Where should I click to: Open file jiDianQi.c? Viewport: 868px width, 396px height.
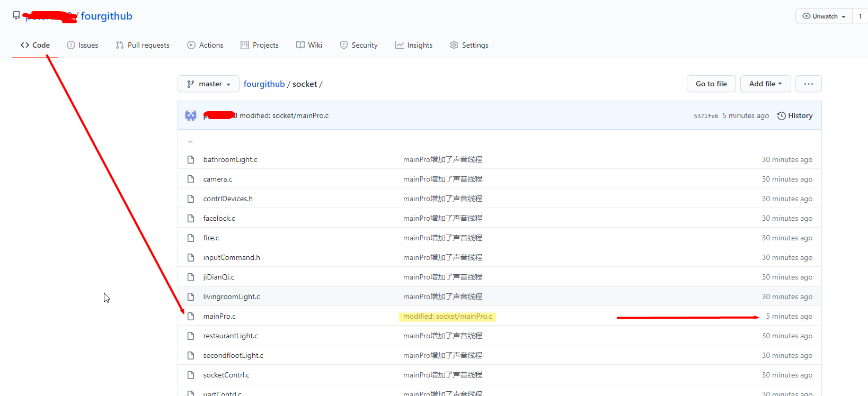218,277
